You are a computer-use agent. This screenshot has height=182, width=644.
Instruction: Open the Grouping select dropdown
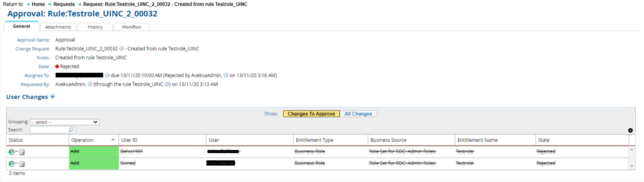(65, 122)
